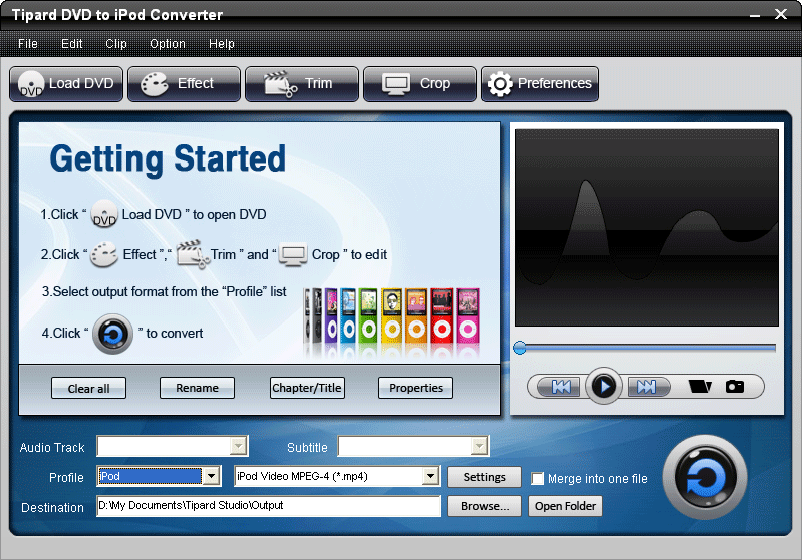
Task: Click the Load DVD toolbar button
Action: (x=66, y=84)
